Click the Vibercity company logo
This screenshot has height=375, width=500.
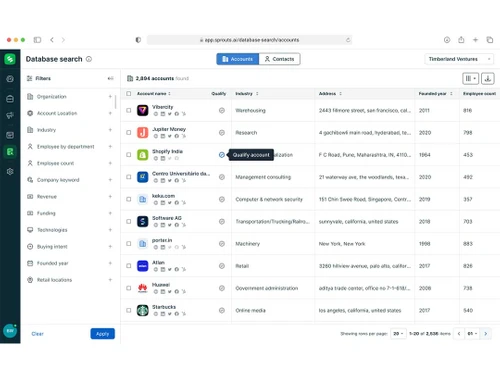click(143, 110)
